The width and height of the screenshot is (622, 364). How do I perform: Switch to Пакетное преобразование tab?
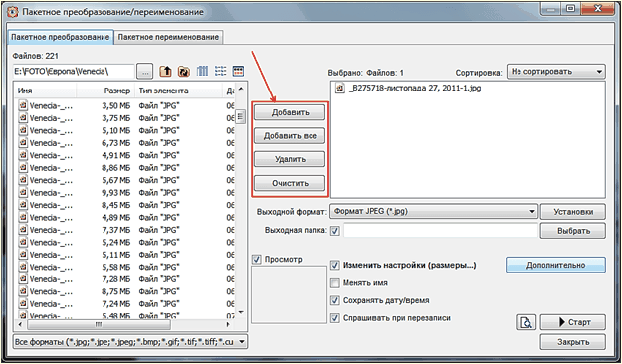click(61, 37)
